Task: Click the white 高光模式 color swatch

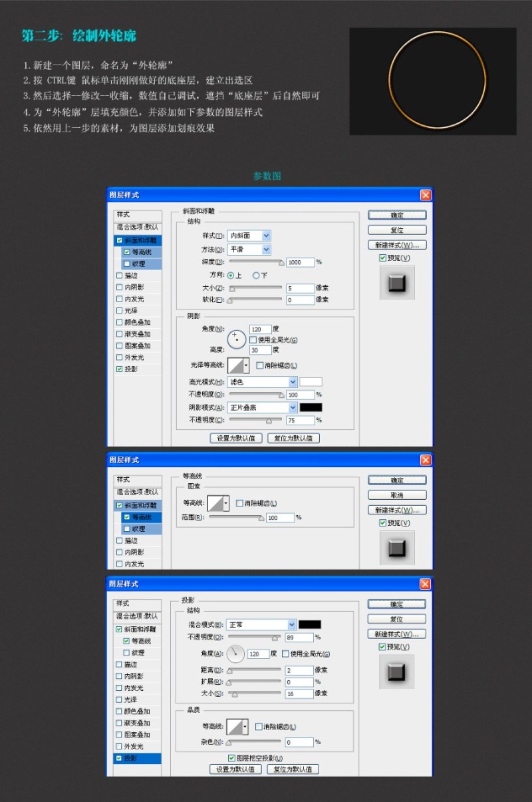Action: [311, 382]
